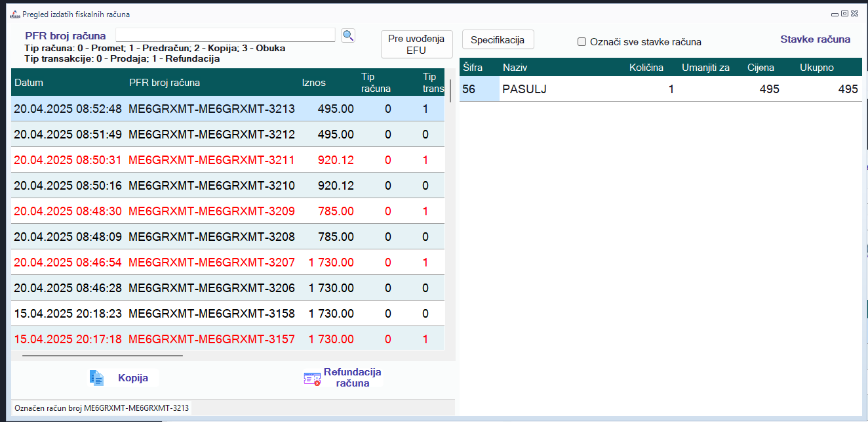868x422 pixels.
Task: Click PASULJ item name cell
Action: [x=524, y=89]
